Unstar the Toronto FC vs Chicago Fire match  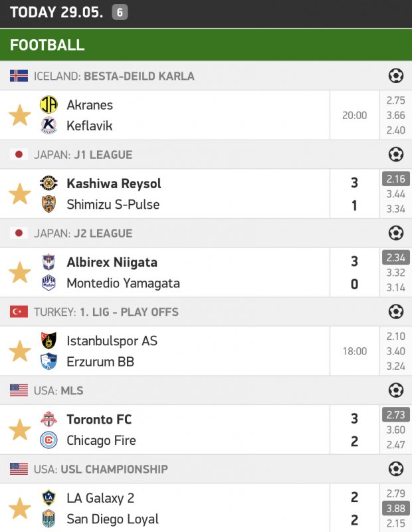[20, 430]
